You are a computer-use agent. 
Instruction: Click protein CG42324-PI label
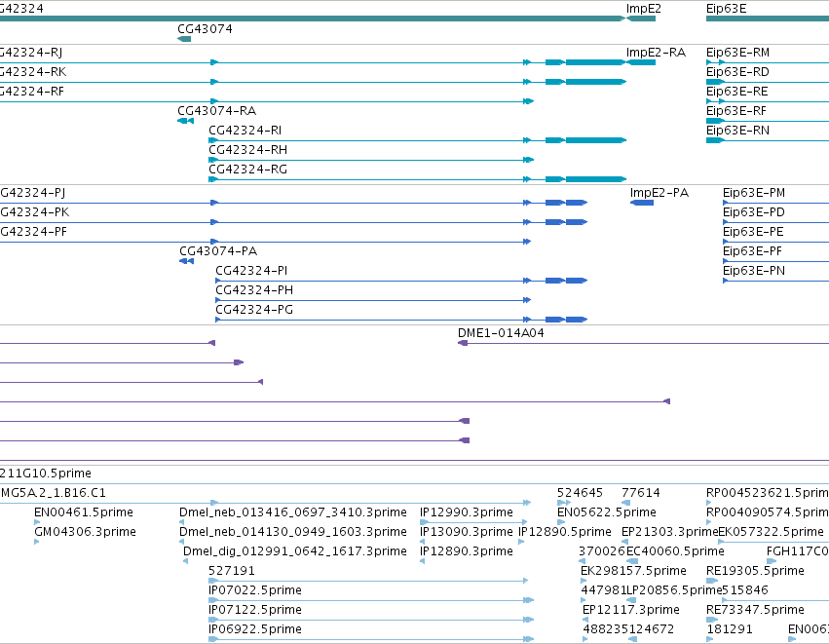point(251,271)
